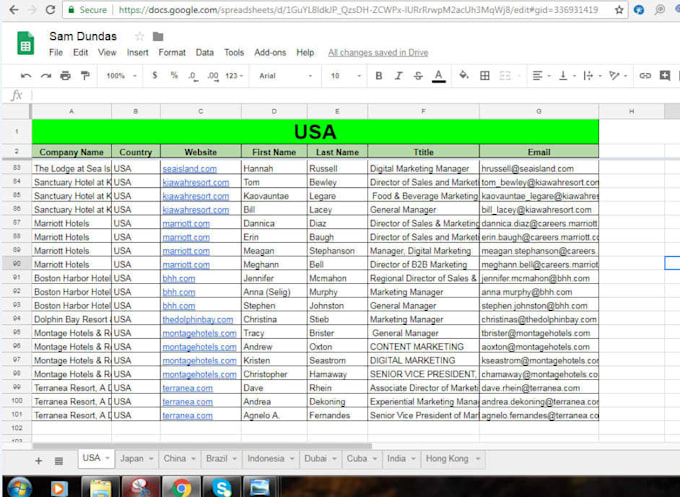Open the Edit menu

[80, 52]
